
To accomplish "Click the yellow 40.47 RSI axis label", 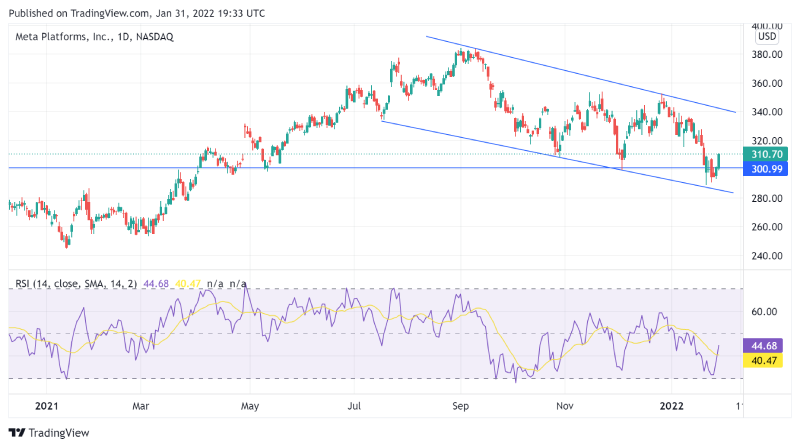I will [763, 361].
